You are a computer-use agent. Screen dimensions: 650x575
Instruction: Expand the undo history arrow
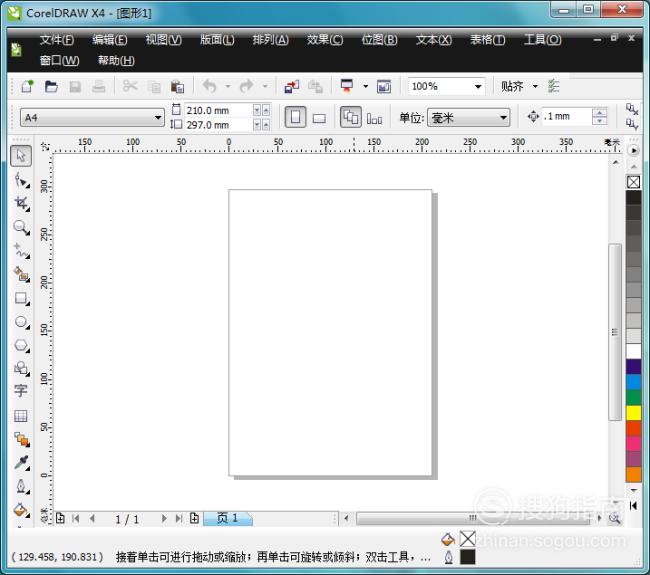pos(228,86)
